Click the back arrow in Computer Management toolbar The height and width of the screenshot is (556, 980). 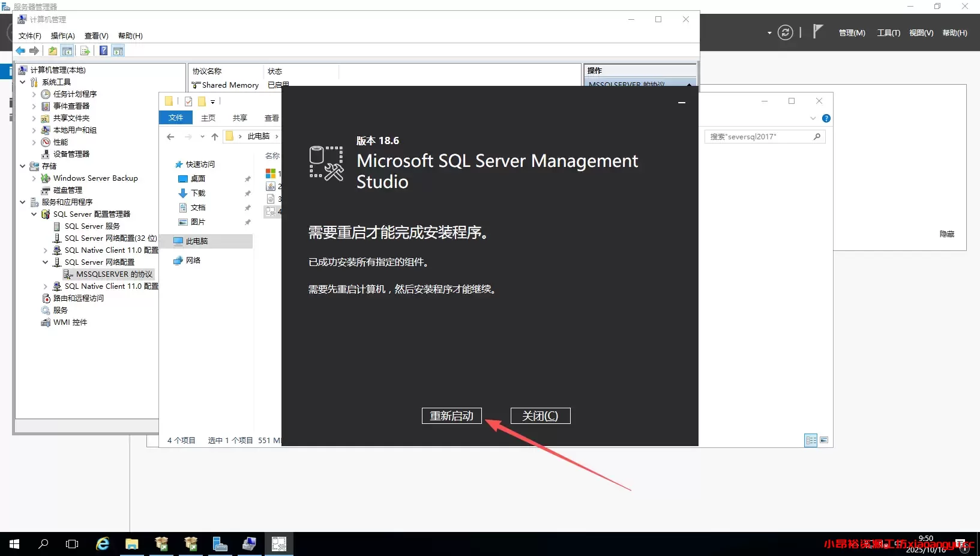pos(20,51)
